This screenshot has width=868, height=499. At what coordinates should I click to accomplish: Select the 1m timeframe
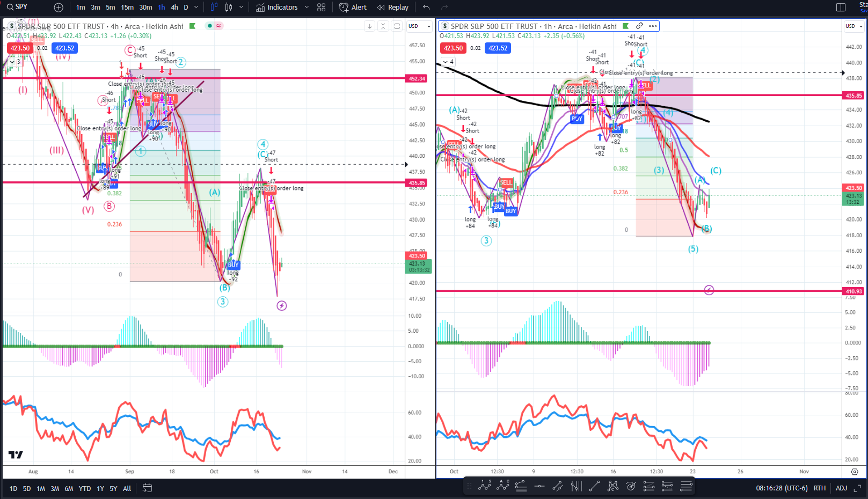click(81, 8)
